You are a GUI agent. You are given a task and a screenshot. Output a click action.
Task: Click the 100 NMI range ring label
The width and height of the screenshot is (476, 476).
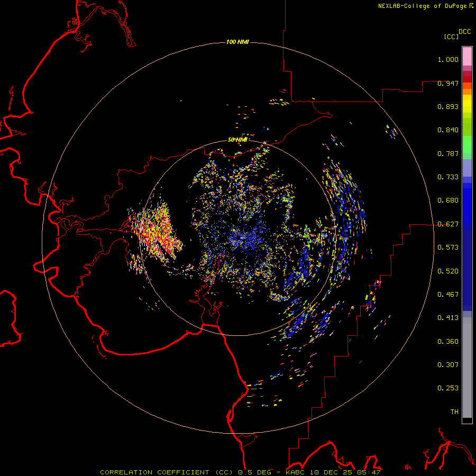click(237, 42)
